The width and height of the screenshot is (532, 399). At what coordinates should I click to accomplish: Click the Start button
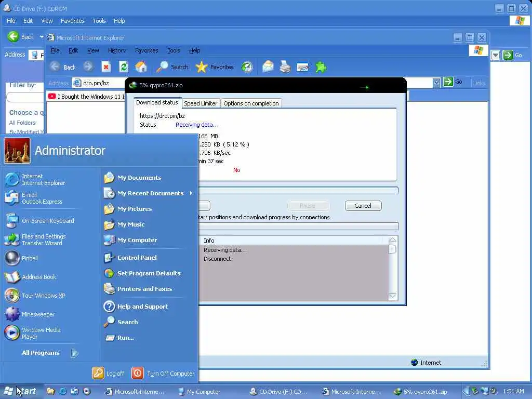pyautogui.click(x=21, y=392)
